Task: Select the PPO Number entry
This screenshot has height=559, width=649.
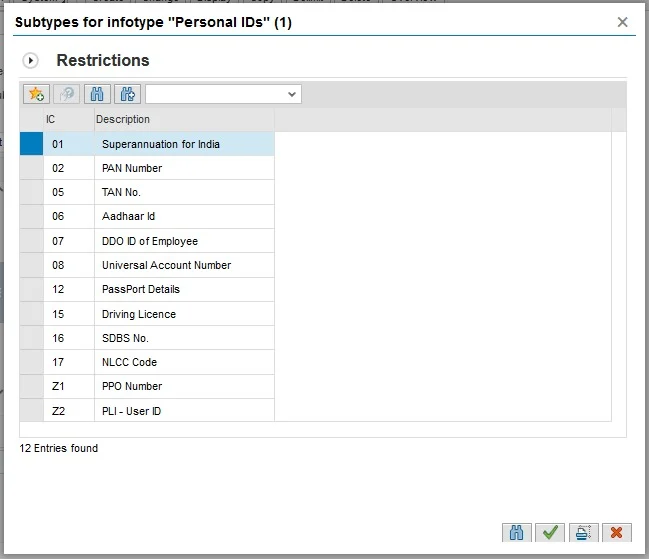Action: tap(184, 386)
